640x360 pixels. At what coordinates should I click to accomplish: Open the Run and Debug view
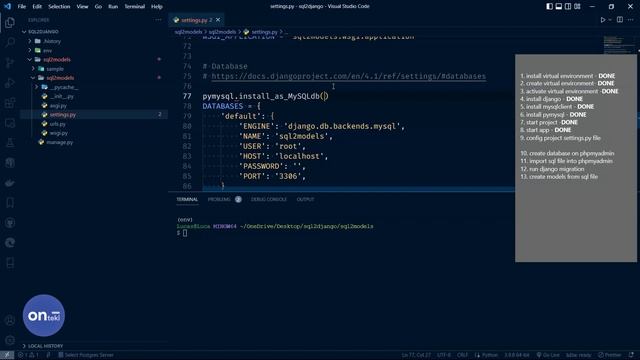(10, 82)
